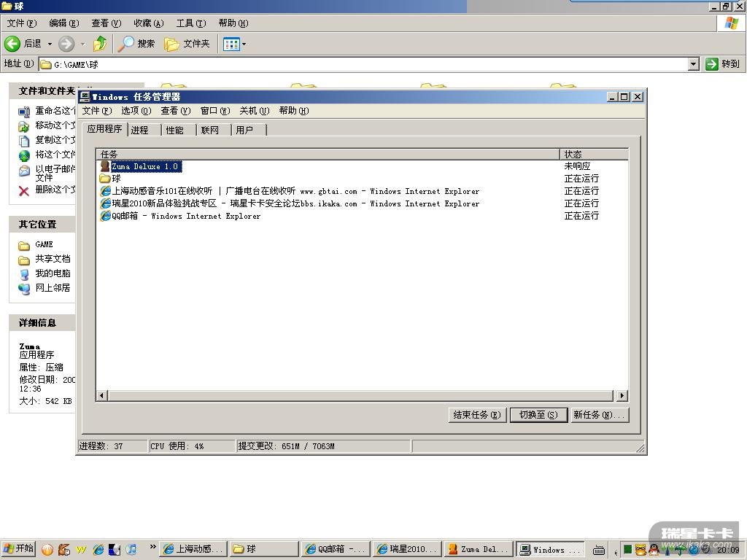
Task: Switch to Zuma Del... taskbar button
Action: (x=479, y=549)
